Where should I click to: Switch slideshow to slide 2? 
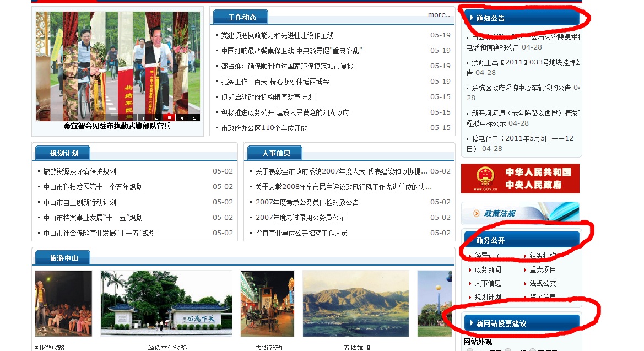[x=156, y=118]
